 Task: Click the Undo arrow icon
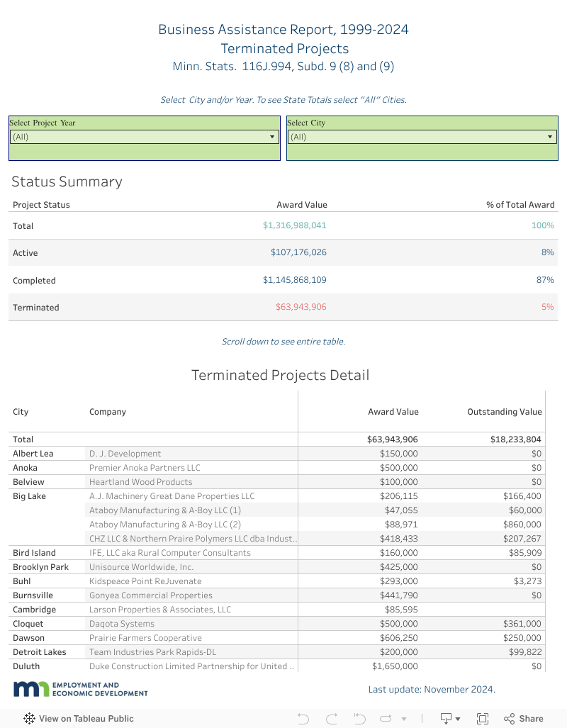tap(303, 718)
